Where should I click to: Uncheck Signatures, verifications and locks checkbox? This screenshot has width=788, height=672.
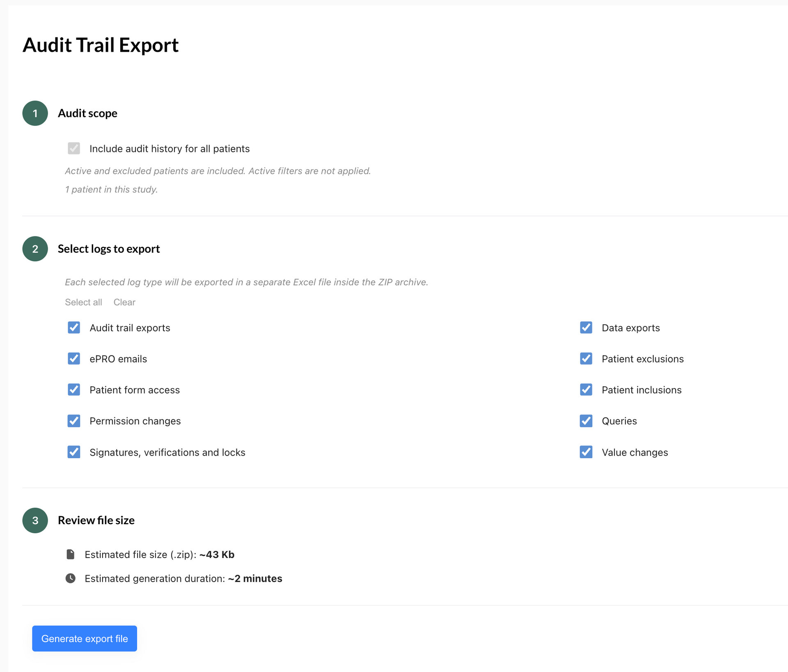click(x=74, y=452)
